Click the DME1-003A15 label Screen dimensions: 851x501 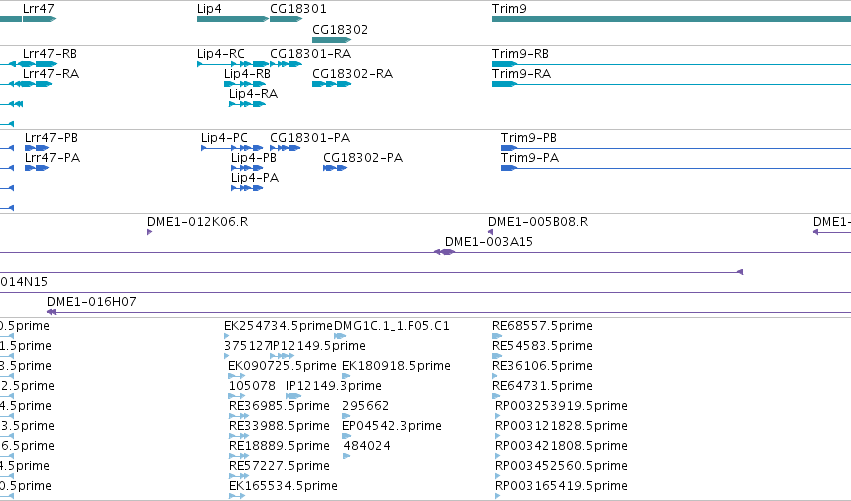click(x=489, y=242)
